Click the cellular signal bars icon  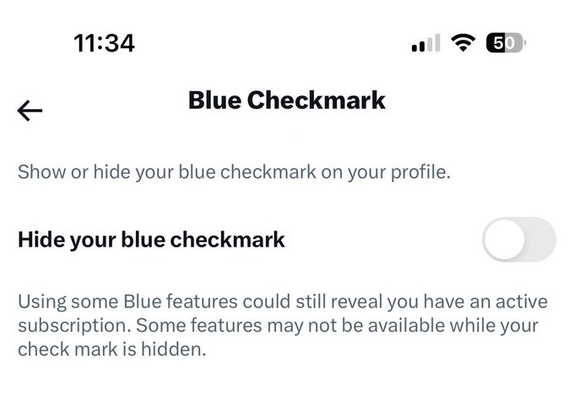tap(426, 43)
